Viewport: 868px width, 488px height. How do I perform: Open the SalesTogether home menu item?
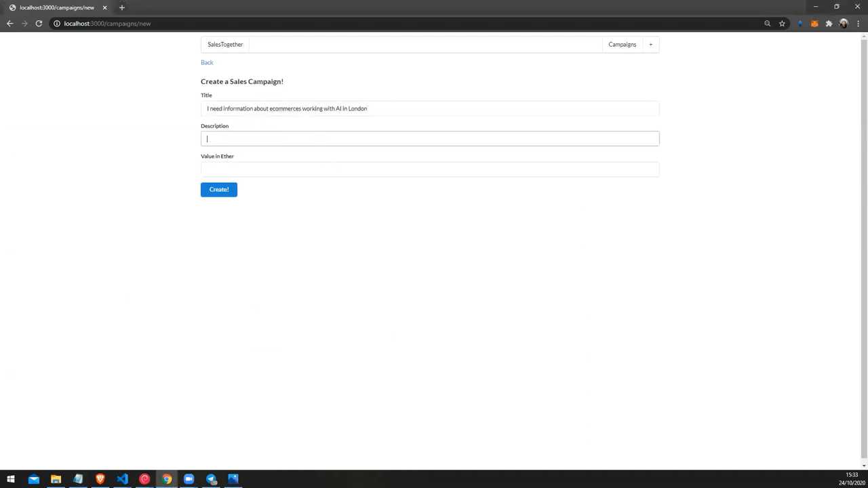coord(225,44)
